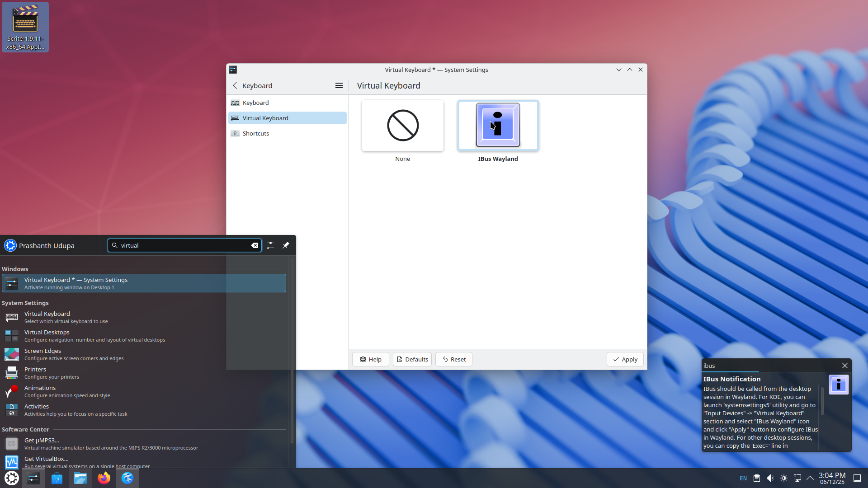Open the EN keyboard layout indicator

743,478
